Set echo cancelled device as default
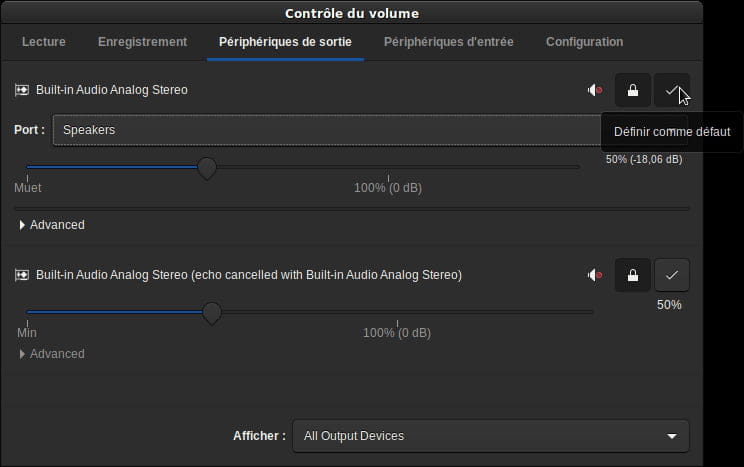The image size is (744, 467). [672, 275]
